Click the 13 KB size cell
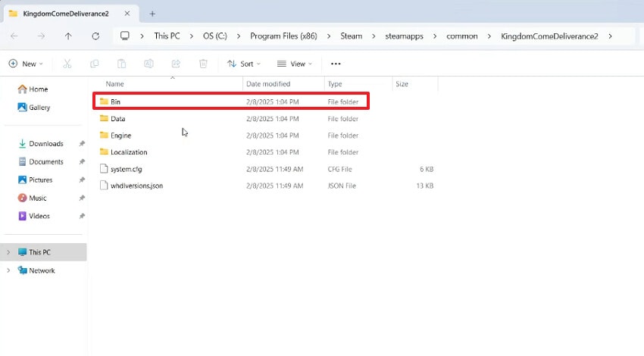The height and width of the screenshot is (356, 644). click(425, 186)
